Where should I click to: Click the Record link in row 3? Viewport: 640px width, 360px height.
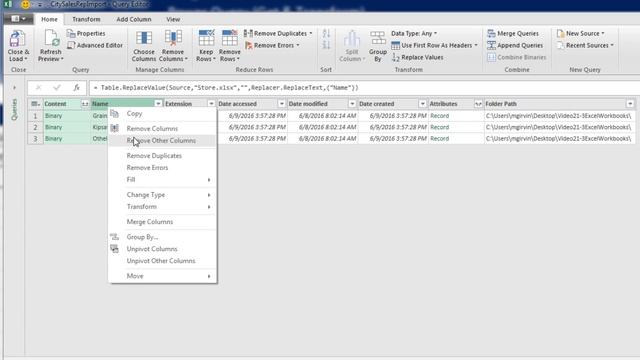pos(440,139)
